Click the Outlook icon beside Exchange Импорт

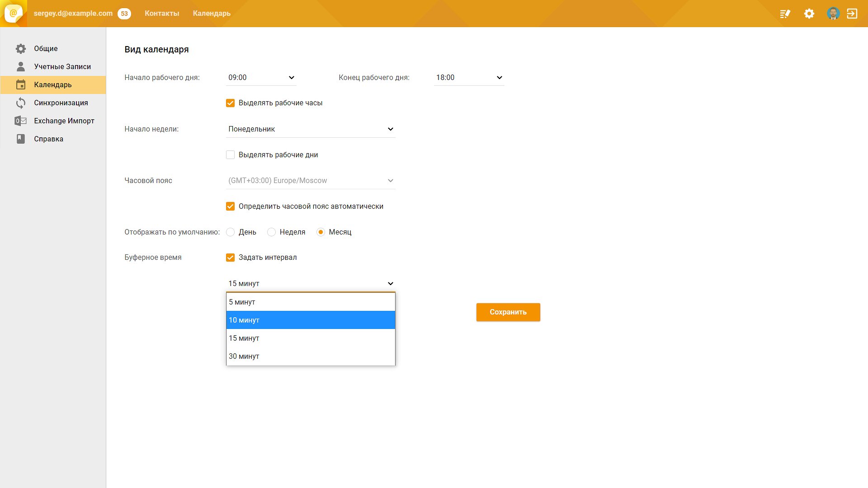tap(21, 121)
